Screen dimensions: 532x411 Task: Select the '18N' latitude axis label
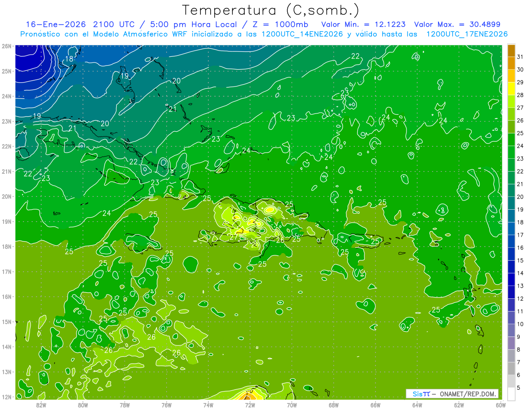(6, 247)
